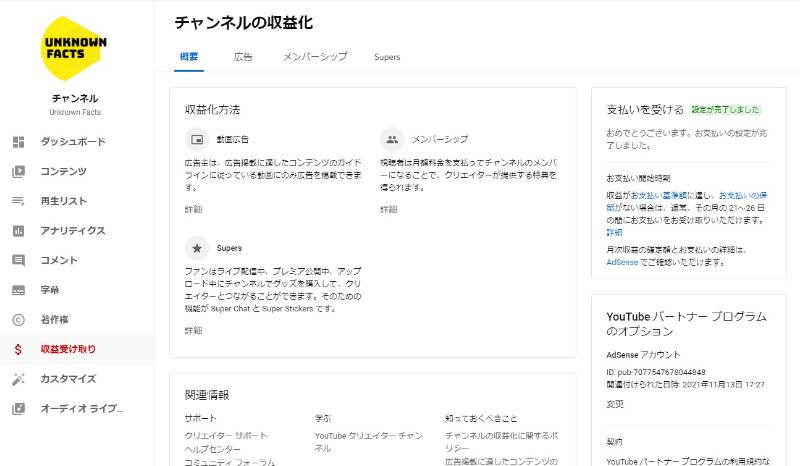Open the YouTube クリエイター チャンネル link
The image size is (800, 466).
click(368, 442)
